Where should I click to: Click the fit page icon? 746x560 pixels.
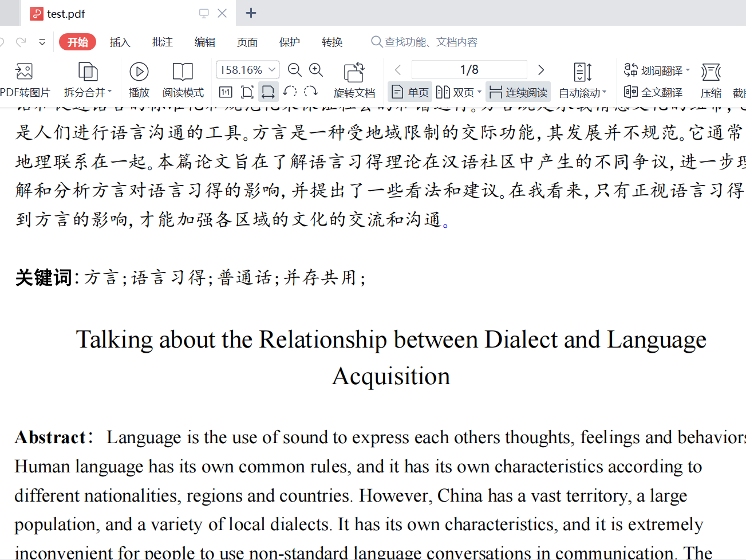click(247, 92)
